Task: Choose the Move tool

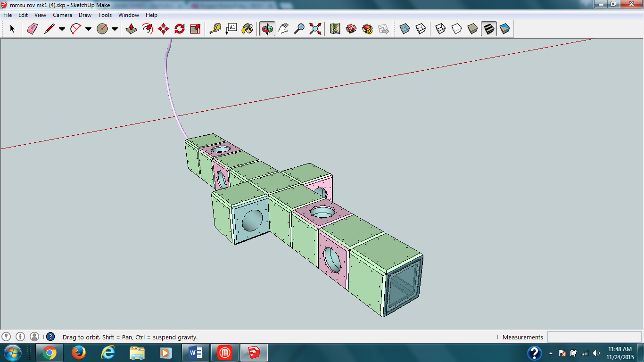Action: click(164, 29)
